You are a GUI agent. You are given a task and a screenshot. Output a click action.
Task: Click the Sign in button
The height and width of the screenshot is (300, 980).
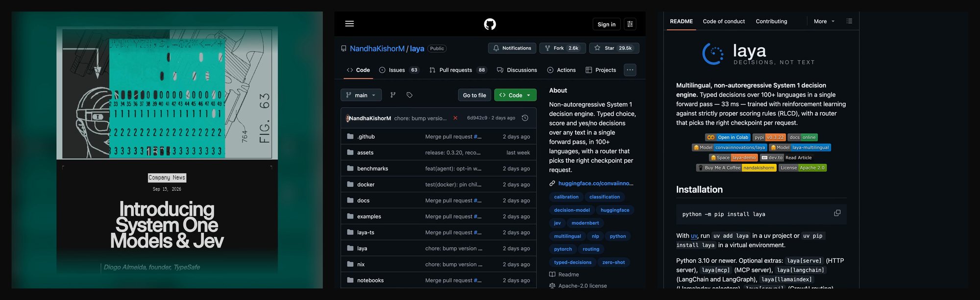click(606, 24)
